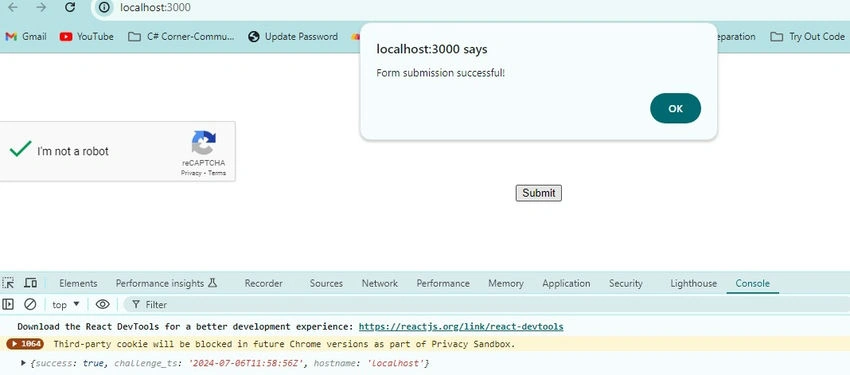
Task: Switch to the Sources tab
Action: 326,283
